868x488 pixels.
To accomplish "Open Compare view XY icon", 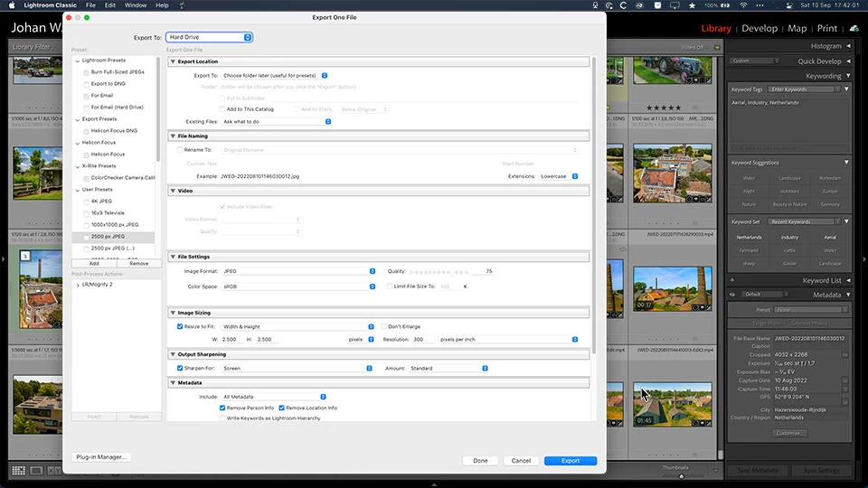I will 53,470.
